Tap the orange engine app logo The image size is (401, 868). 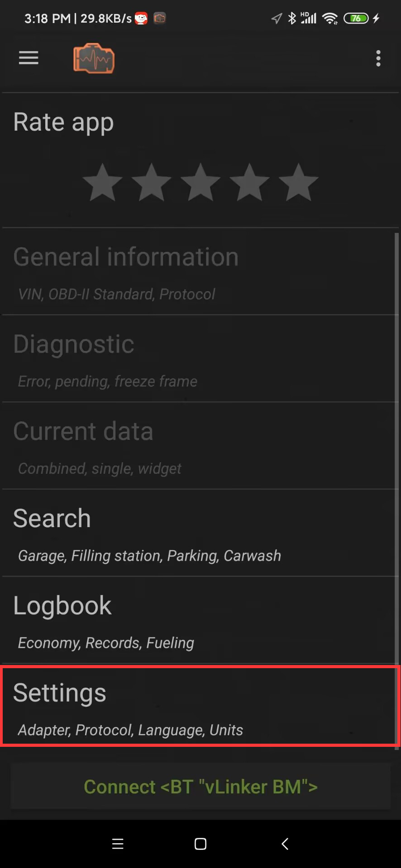click(x=94, y=59)
